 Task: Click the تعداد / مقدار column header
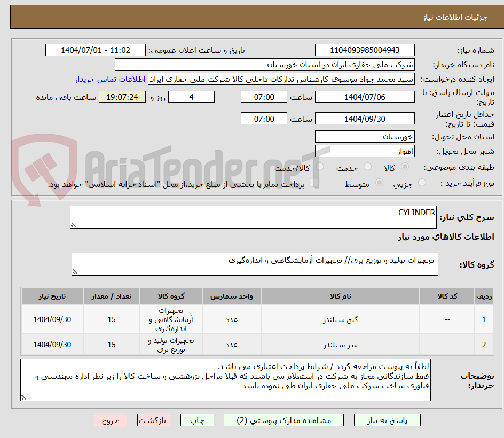click(x=112, y=296)
